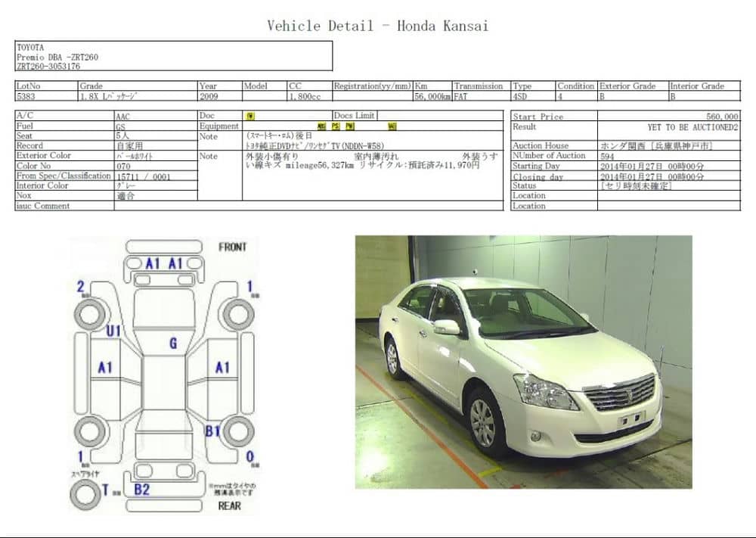The width and height of the screenshot is (756, 538).
Task: Click the rightmost yellow Equipment icon
Action: pos(392,126)
